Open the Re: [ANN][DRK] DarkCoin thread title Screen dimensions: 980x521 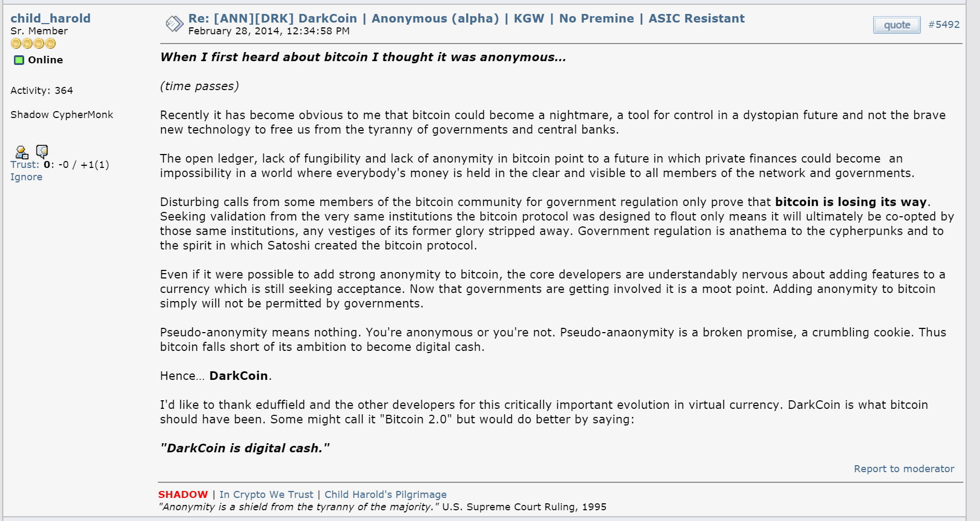pyautogui.click(x=466, y=18)
